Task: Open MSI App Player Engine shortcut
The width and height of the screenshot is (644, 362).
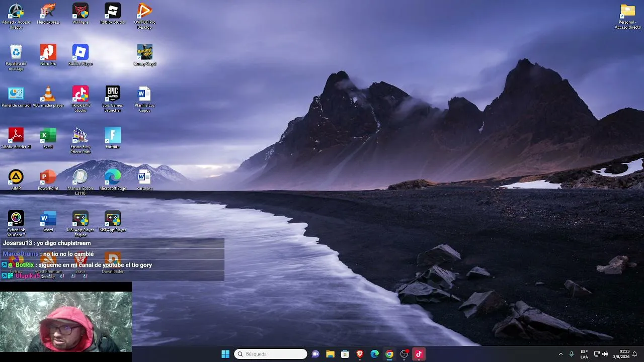Action: click(80, 224)
